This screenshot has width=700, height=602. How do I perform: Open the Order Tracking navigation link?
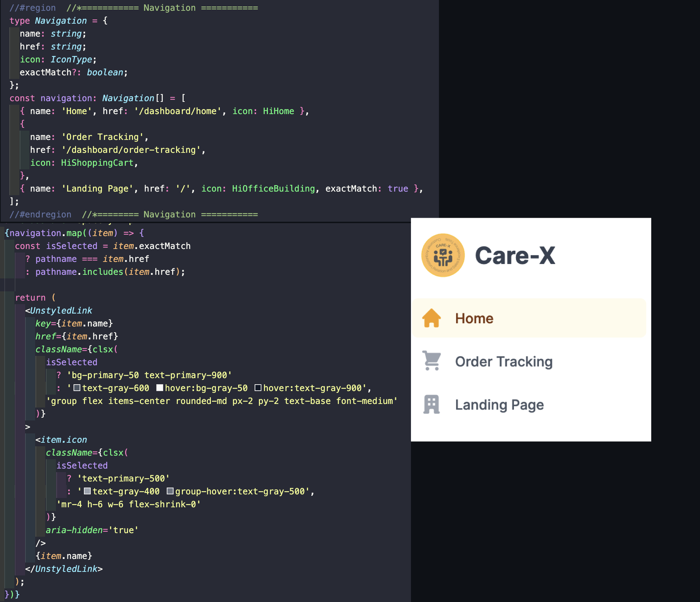click(504, 362)
